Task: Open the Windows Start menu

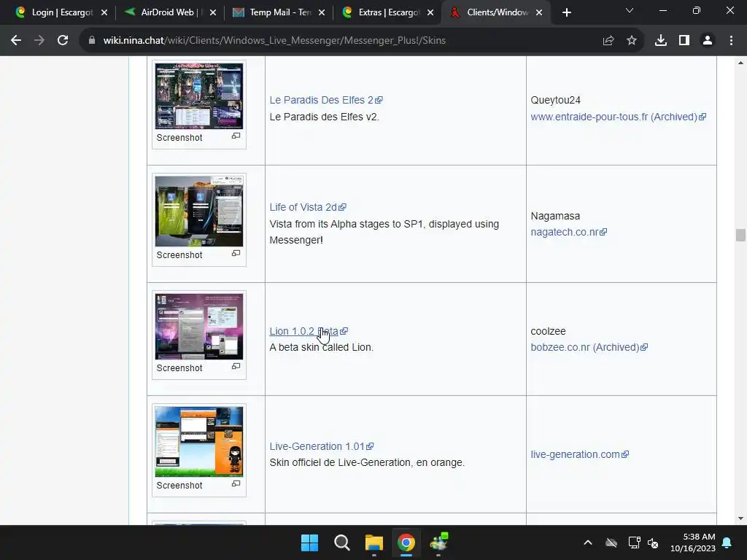Action: [309, 542]
